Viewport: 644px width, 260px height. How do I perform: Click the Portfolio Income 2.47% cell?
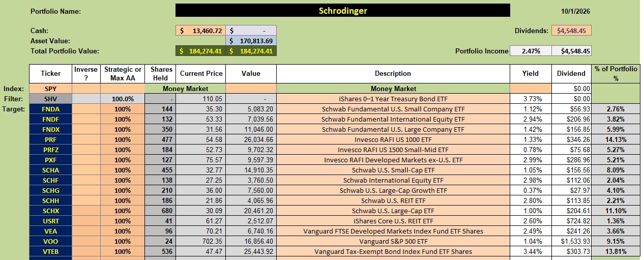[x=531, y=51]
